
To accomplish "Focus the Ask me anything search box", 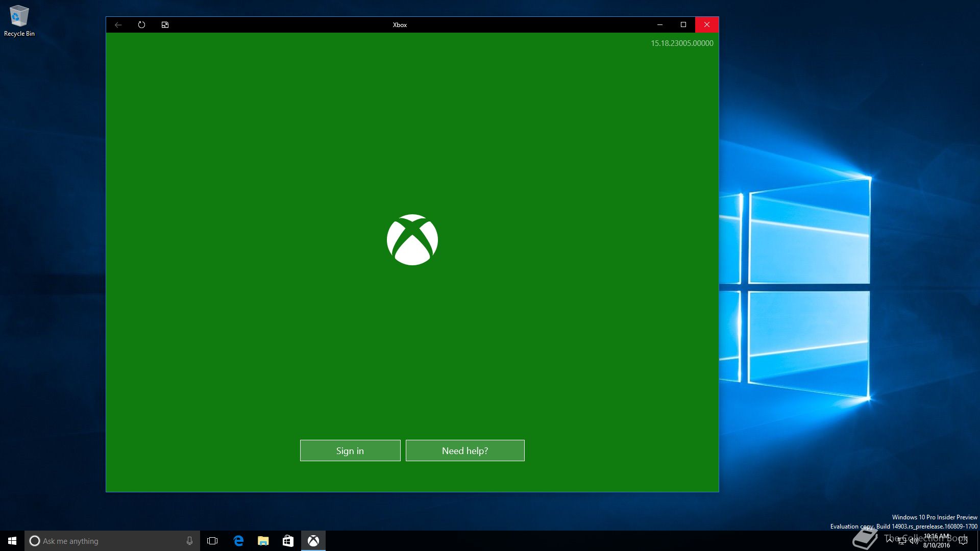I will [x=112, y=541].
